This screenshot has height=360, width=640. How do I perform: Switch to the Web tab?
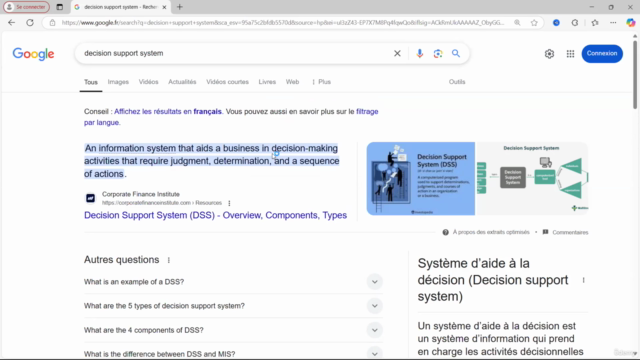(x=292, y=82)
